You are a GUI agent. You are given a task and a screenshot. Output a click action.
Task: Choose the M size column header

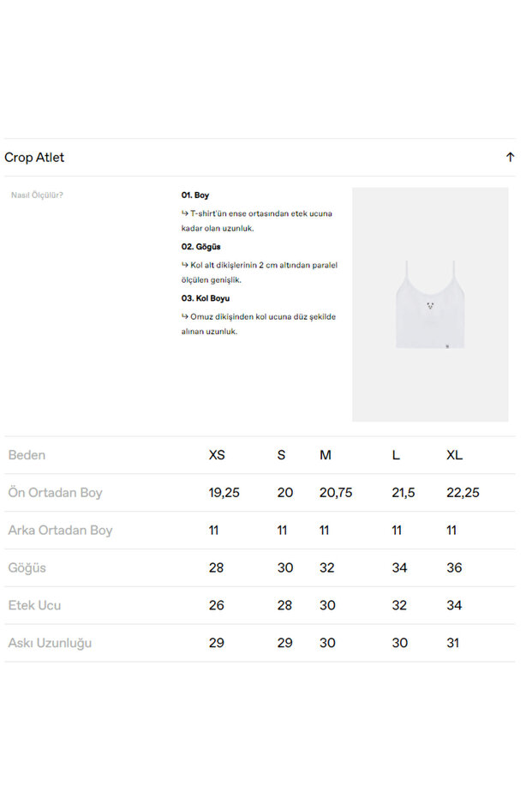point(326,455)
